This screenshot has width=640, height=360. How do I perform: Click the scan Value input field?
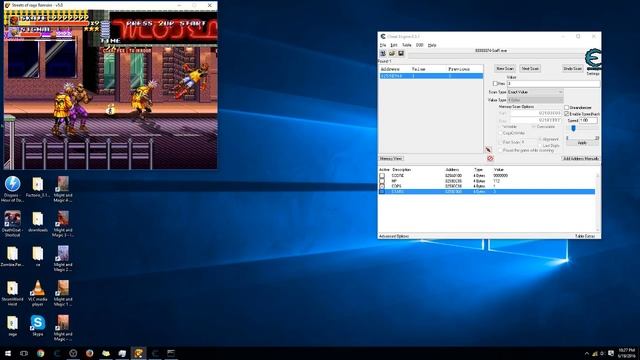click(x=553, y=84)
